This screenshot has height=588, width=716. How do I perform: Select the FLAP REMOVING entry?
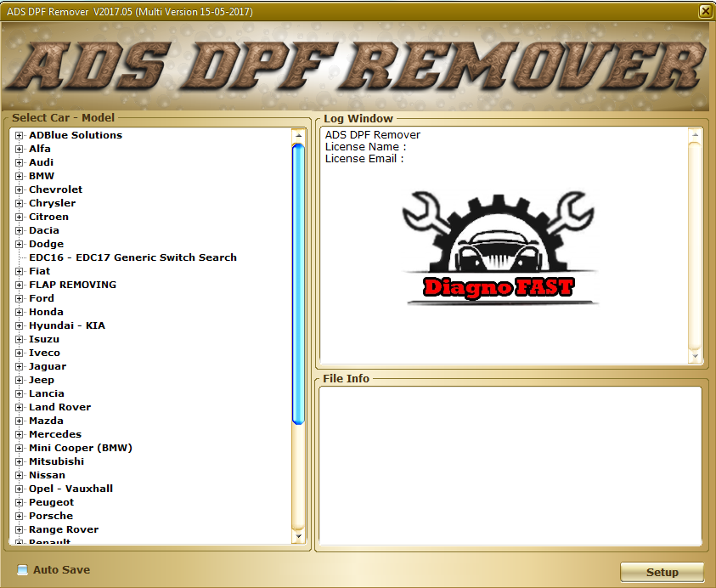tap(72, 285)
